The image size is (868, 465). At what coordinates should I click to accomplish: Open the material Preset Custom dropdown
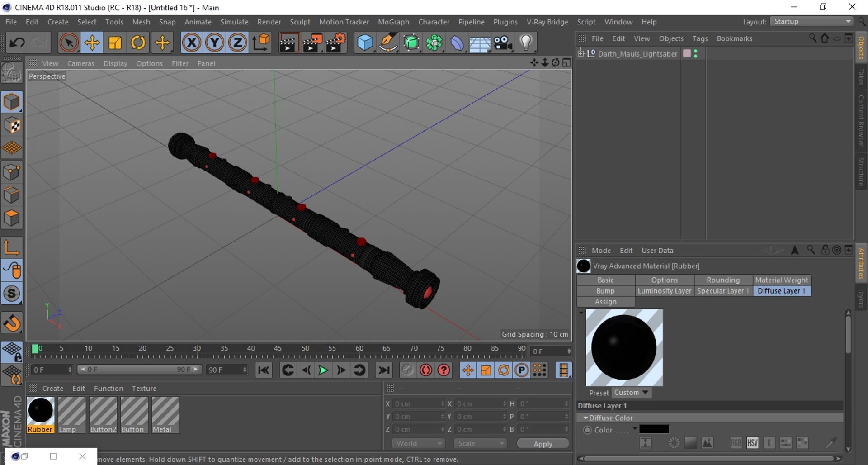coord(631,393)
